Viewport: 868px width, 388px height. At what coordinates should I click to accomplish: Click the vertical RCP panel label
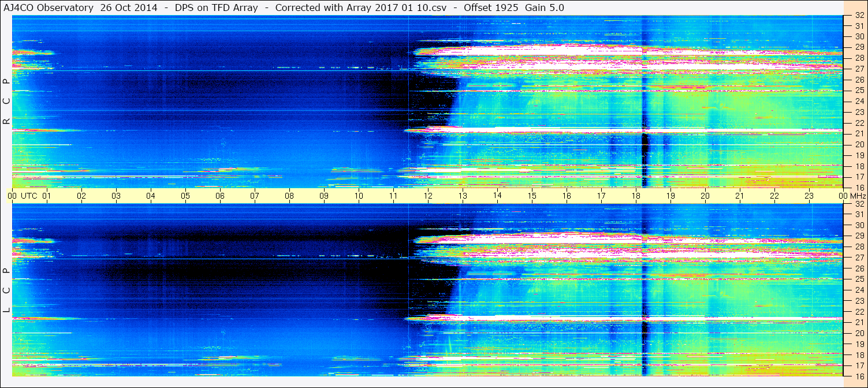[6, 102]
